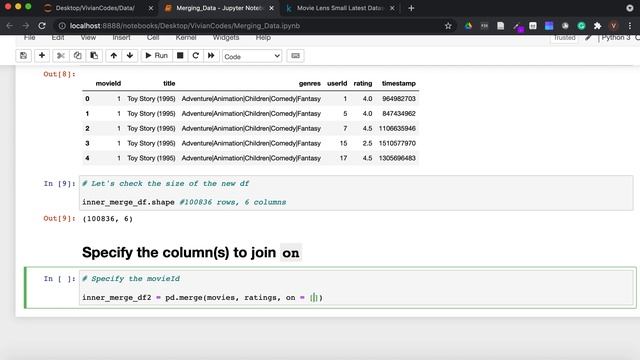Open the Widgets menu
The width and height of the screenshot is (640, 360).
coord(226,38)
